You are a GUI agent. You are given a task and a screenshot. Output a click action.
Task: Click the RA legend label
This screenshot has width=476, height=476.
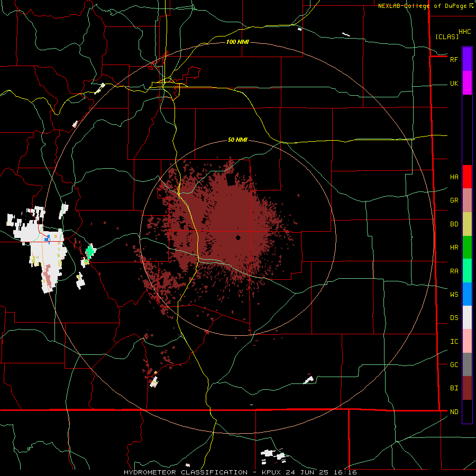click(x=454, y=271)
